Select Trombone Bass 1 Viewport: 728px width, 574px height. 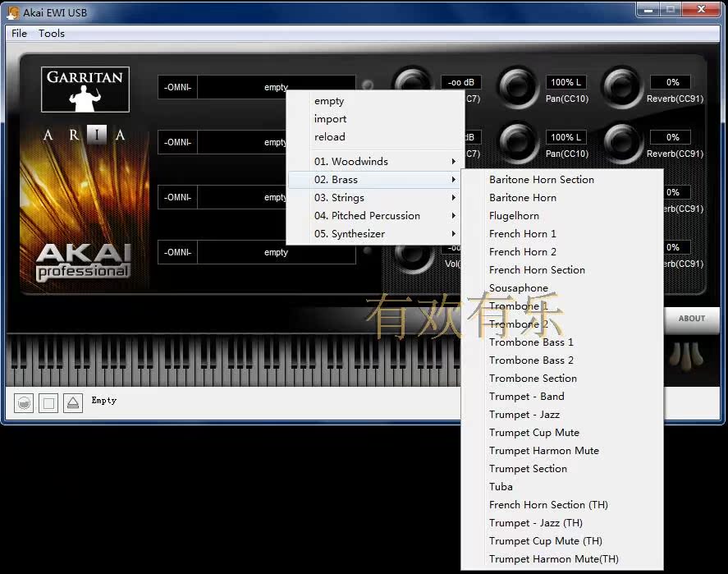point(562,342)
